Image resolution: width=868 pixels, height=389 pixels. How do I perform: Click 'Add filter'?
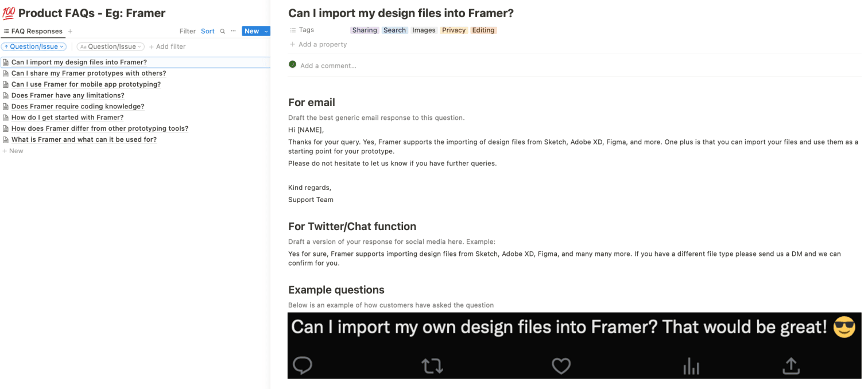[x=167, y=46]
